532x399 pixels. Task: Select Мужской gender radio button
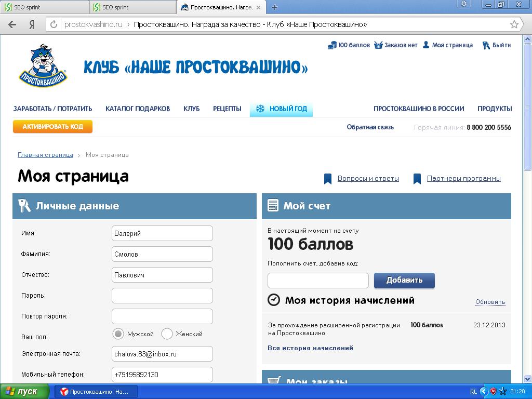click(x=118, y=334)
